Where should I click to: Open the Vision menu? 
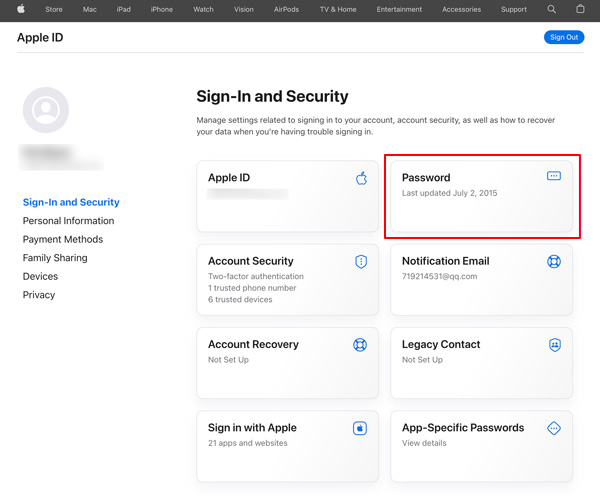coord(244,9)
